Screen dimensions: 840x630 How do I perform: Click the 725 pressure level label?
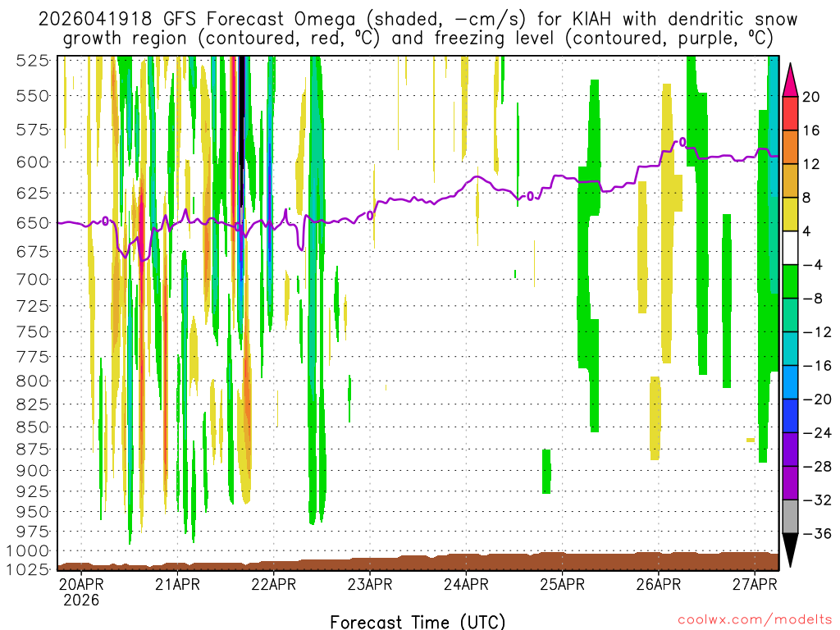tap(33, 306)
